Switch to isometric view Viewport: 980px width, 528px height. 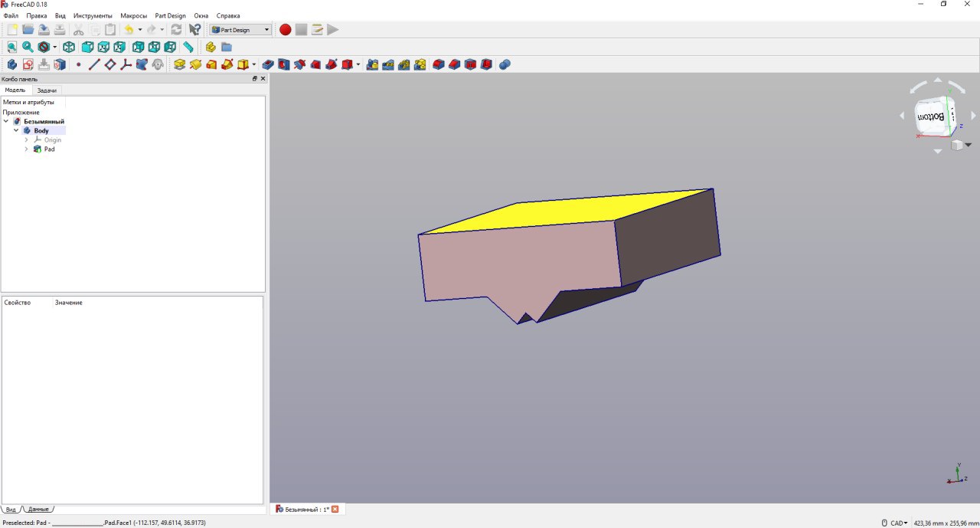coord(69,47)
